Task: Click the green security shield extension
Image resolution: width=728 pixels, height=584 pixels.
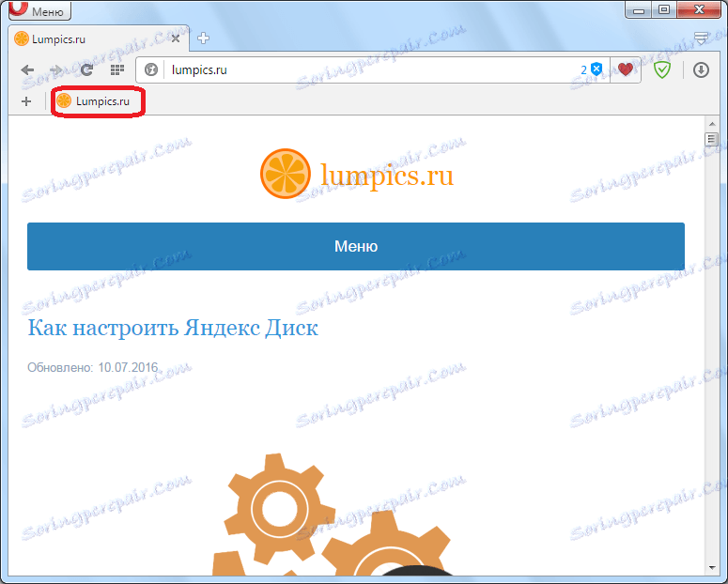Action: pyautogui.click(x=662, y=70)
